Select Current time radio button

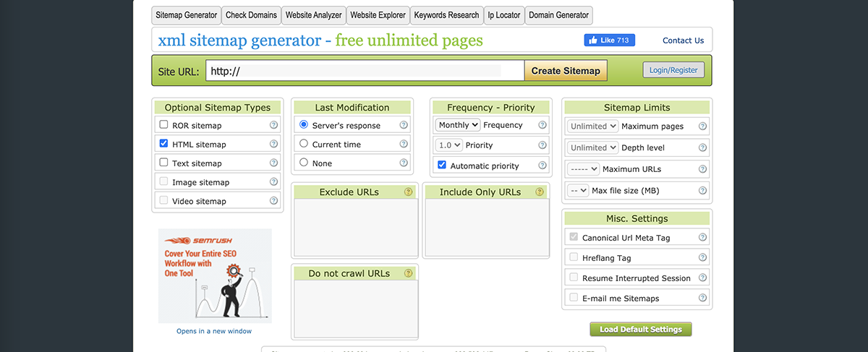(304, 143)
